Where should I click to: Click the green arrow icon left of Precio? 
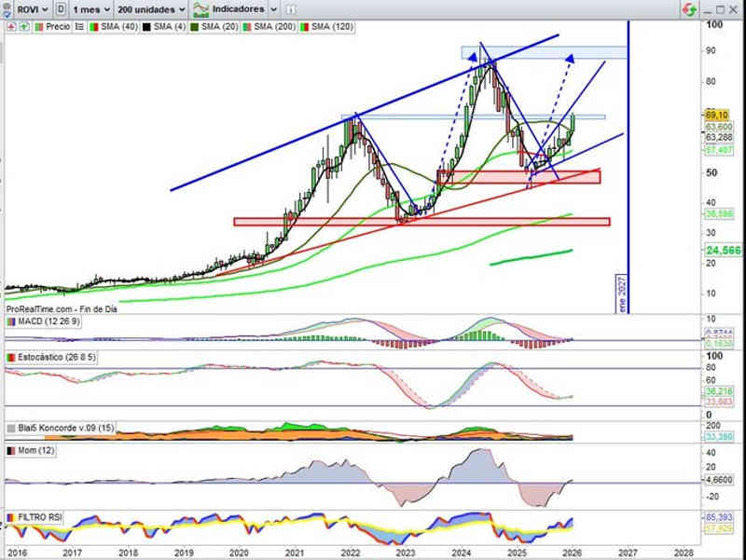[x=21, y=27]
